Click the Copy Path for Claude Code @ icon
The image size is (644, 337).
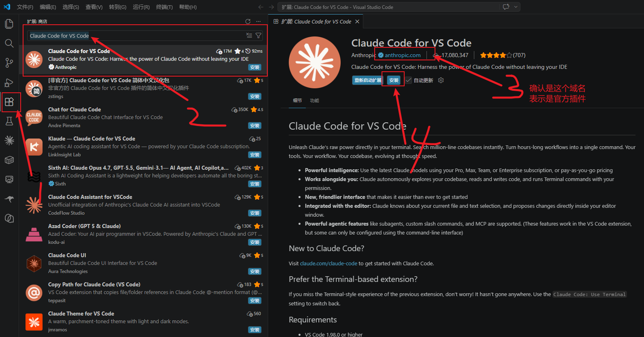(34, 292)
